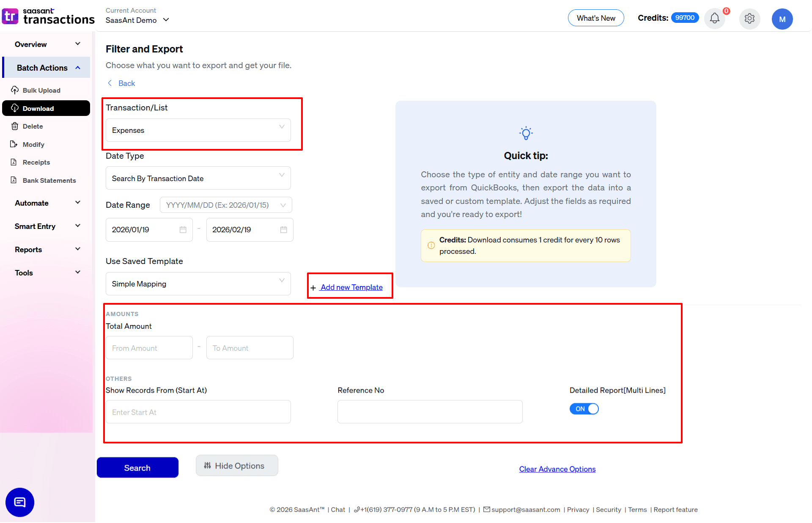Viewport: 812px width, 523px height.
Task: Click Add new Template link
Action: coord(351,287)
